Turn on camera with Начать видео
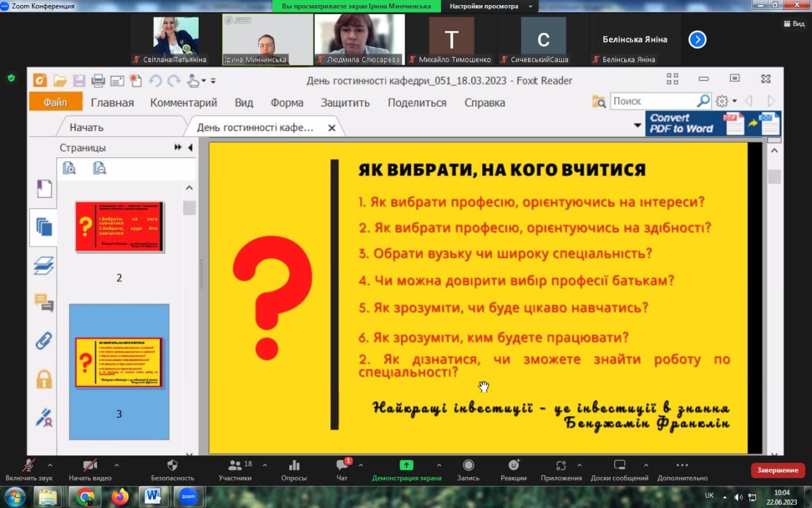Image resolution: width=812 pixels, height=508 pixels. (90, 470)
